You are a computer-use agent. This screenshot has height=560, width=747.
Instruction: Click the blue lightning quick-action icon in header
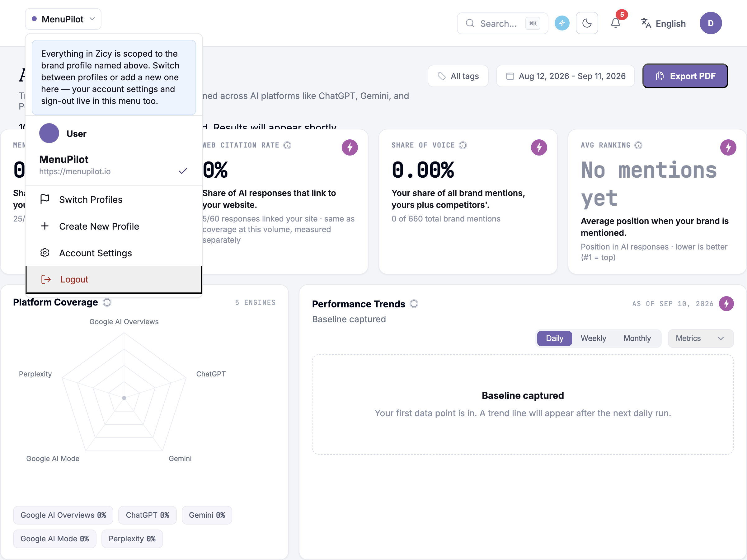point(562,23)
